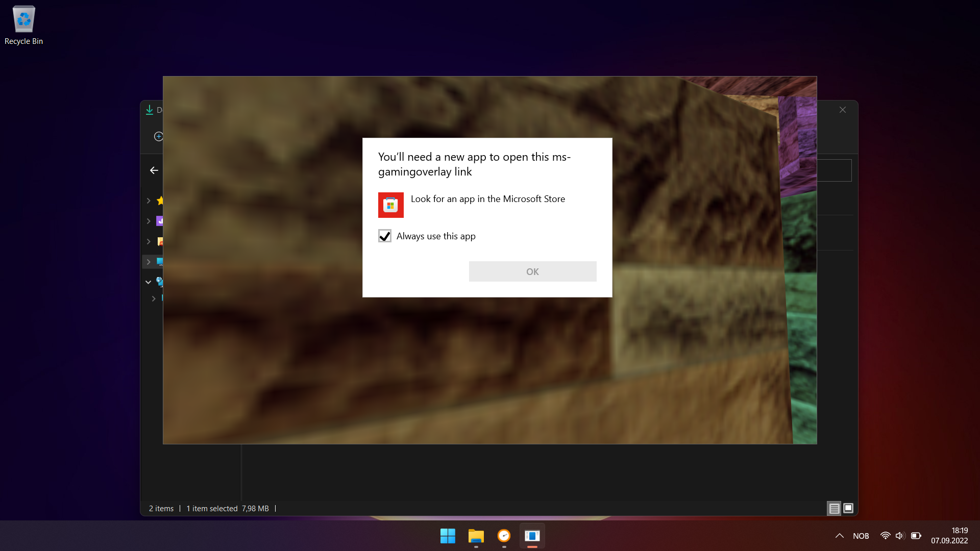Screen dimensions: 980x551
Task: Select the purple app icon in the tree
Action: tap(160, 221)
